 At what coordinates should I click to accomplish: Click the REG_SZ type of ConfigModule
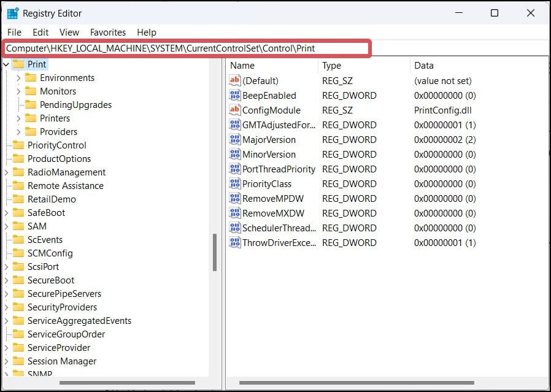tap(337, 110)
